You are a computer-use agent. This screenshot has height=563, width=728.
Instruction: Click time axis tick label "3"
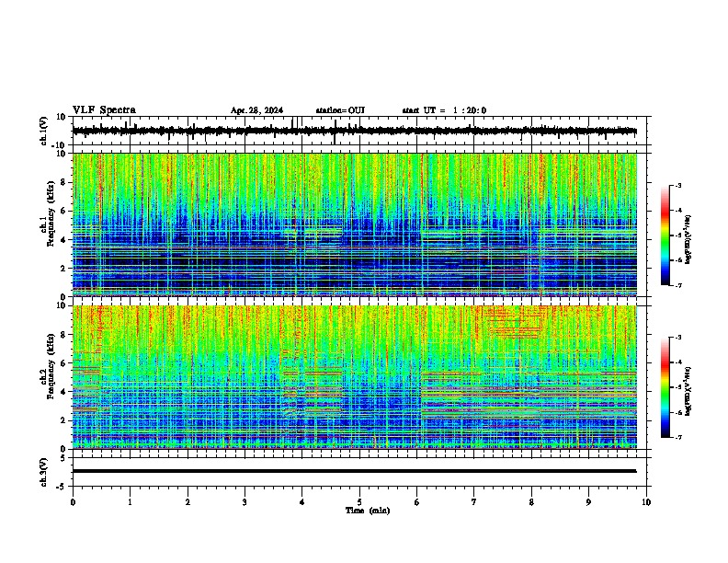tap(245, 502)
